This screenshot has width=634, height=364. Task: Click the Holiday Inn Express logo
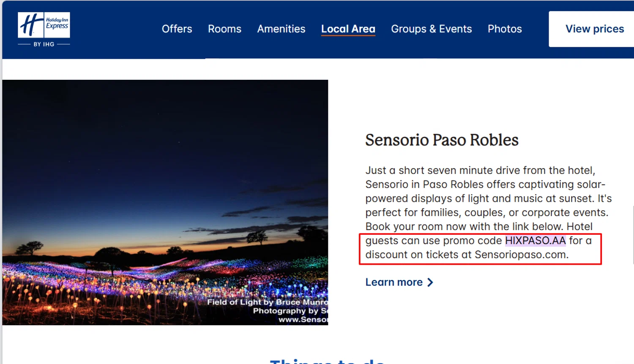click(44, 30)
